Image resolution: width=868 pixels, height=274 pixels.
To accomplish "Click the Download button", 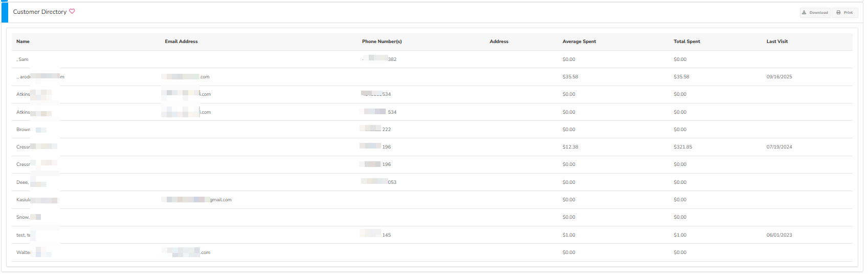I will pos(815,12).
